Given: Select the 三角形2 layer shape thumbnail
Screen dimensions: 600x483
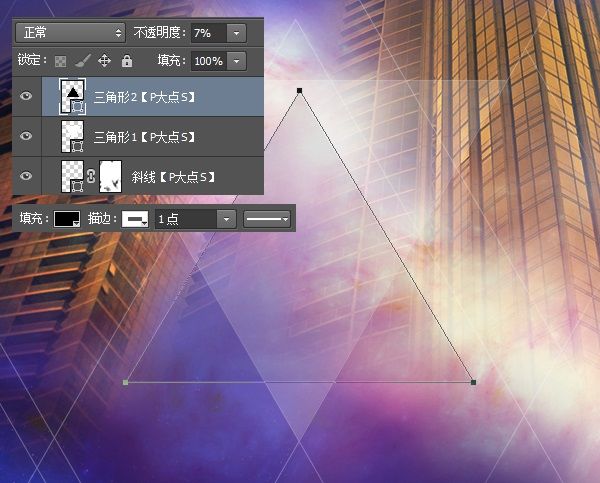Looking at the screenshot, I should click(x=72, y=96).
